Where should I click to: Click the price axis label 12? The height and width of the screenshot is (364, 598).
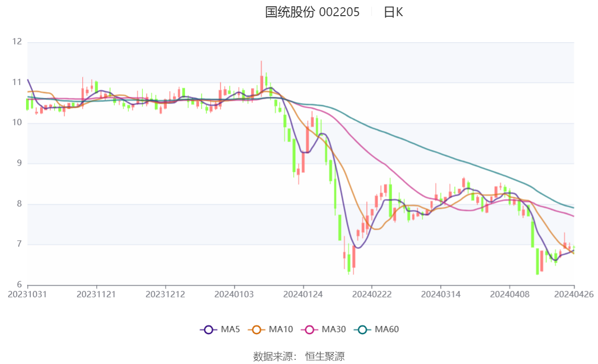[17, 42]
